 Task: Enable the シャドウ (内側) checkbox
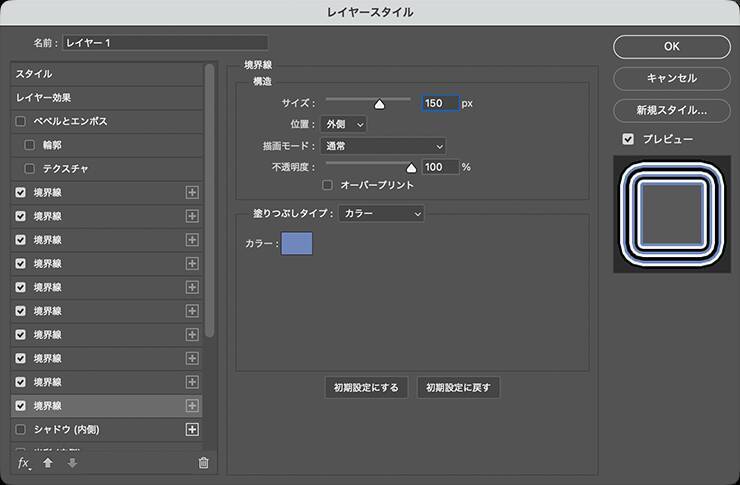tap(20, 429)
